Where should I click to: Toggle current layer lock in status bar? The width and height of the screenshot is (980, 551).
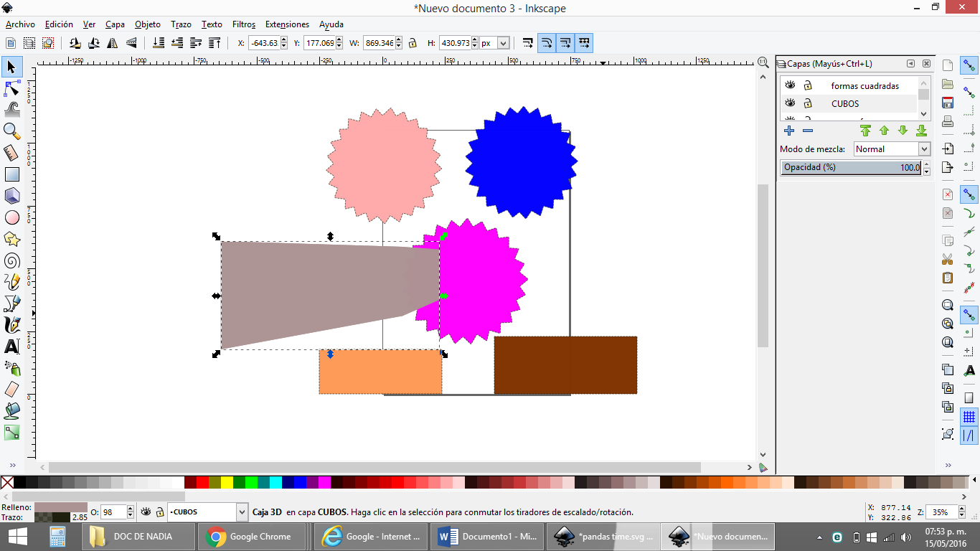tap(159, 512)
